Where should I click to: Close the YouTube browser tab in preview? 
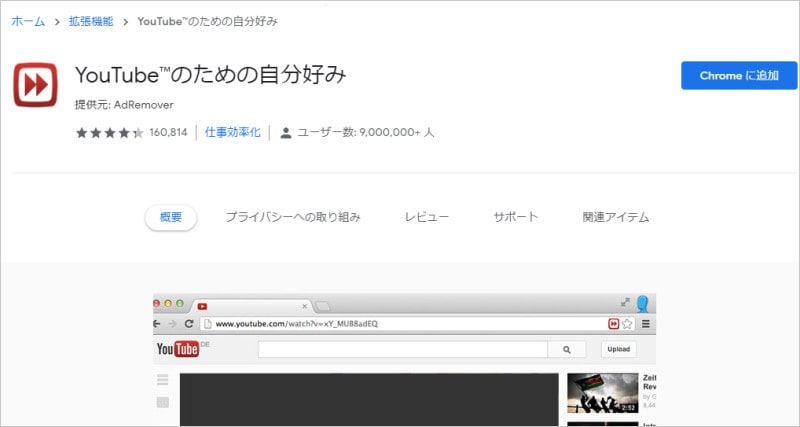click(305, 306)
